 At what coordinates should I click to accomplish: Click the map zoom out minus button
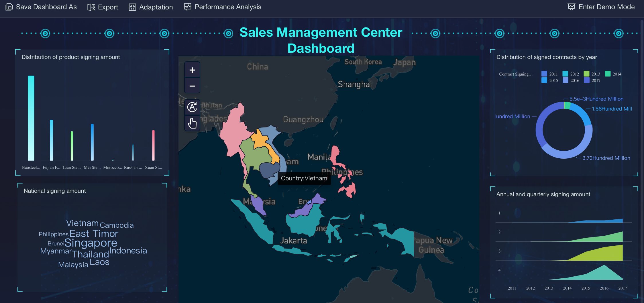pyautogui.click(x=192, y=86)
